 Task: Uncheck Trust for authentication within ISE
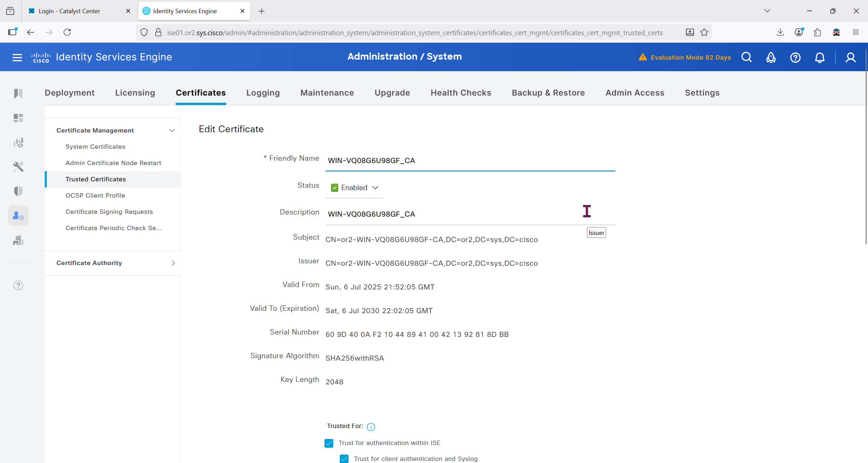[x=329, y=443]
